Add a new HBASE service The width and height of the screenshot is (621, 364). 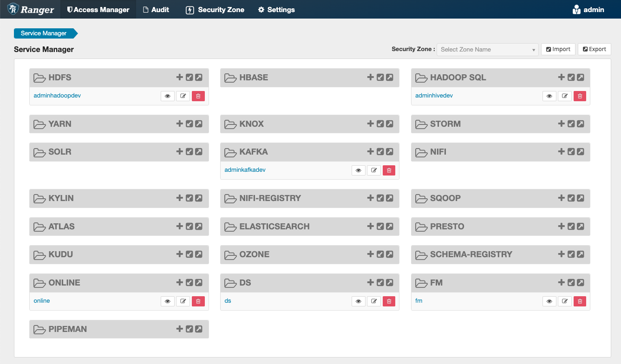[371, 78]
